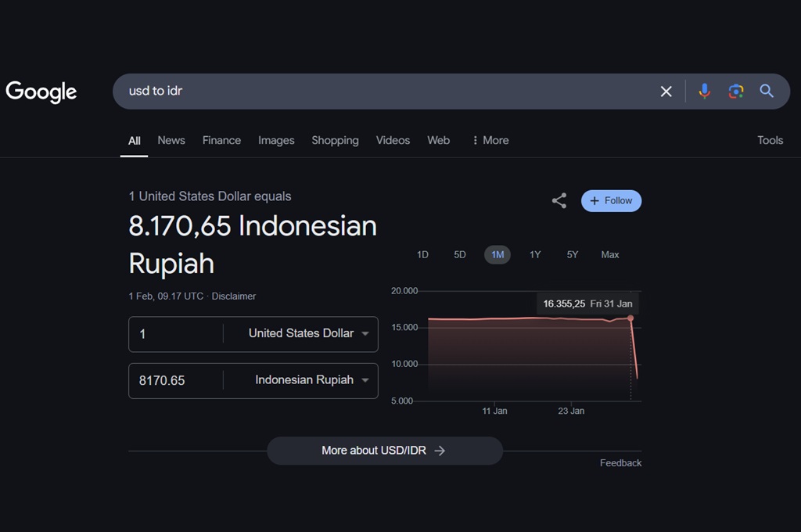Click the USD amount input field

177,334
